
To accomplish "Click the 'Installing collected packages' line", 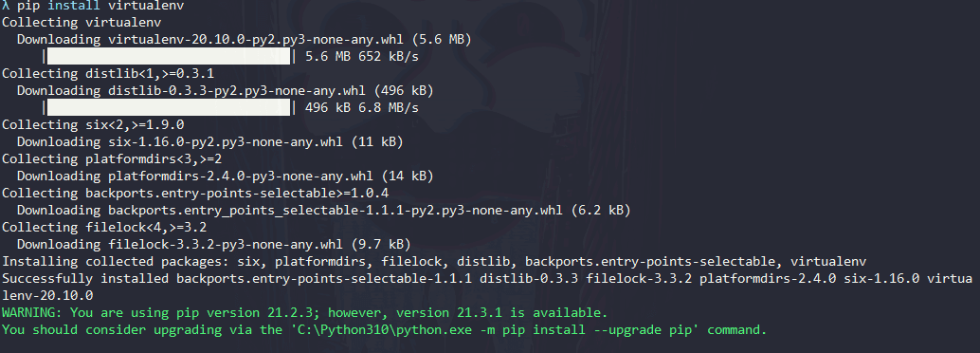I will (x=434, y=262).
